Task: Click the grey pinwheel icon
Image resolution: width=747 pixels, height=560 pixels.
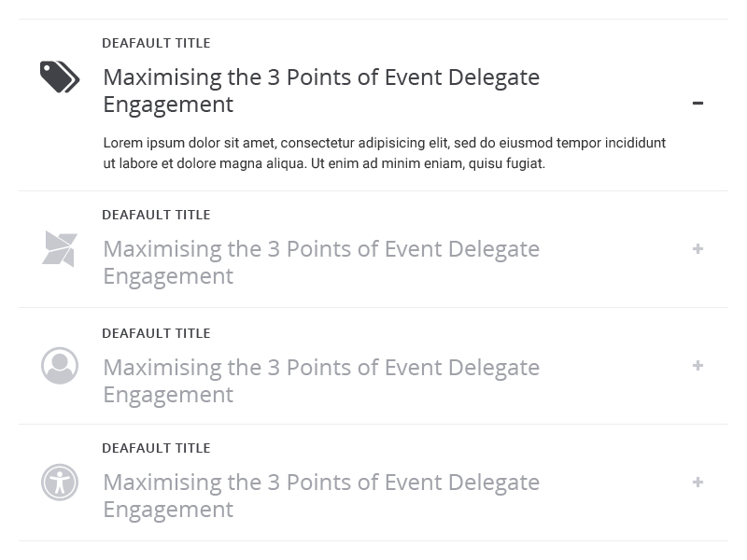Action: pos(60,249)
